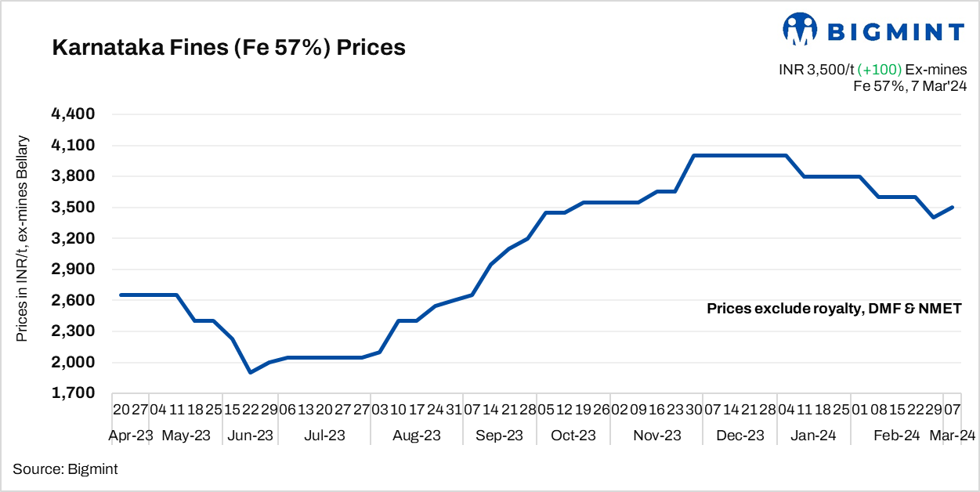Choose the Mar-24 month label
980x492 pixels.
(952, 435)
